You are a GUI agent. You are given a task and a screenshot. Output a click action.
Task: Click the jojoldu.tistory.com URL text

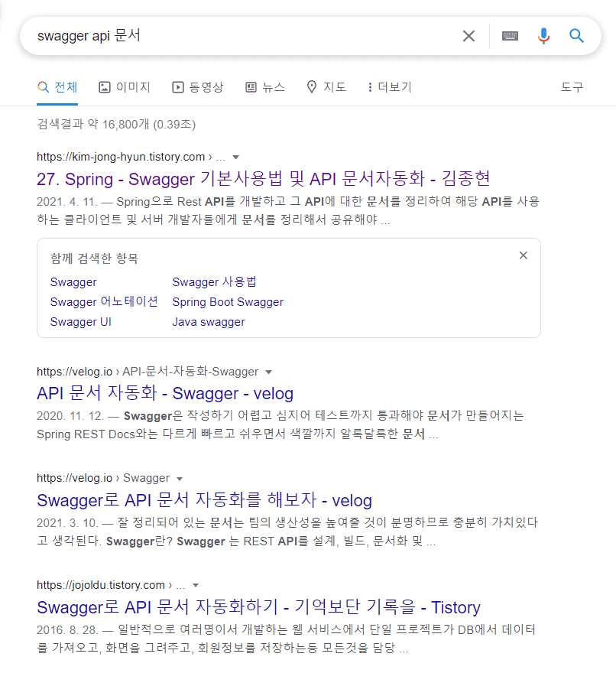click(x=101, y=585)
